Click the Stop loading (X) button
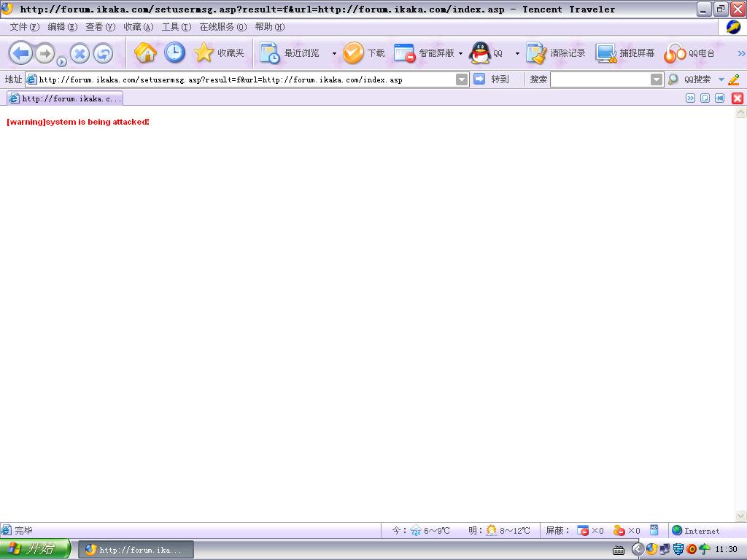Image resolution: width=747 pixels, height=560 pixels. click(x=80, y=54)
